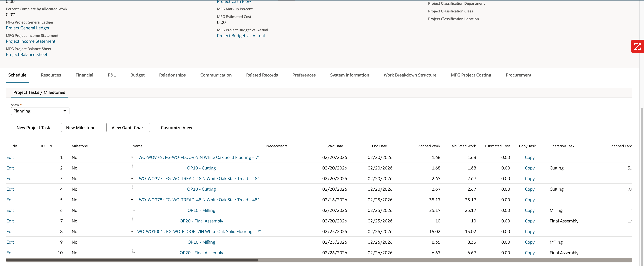Click the New Project Task button
This screenshot has width=644, height=266.
[33, 127]
